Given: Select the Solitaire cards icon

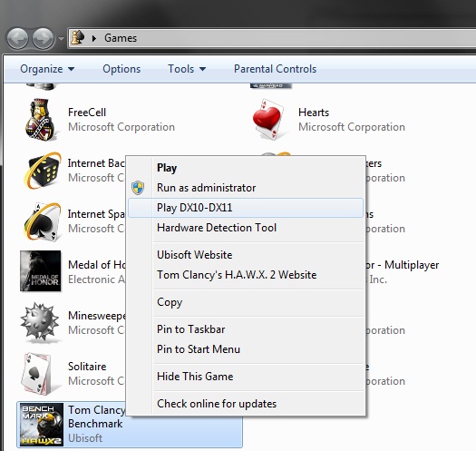Looking at the screenshot, I should click(37, 373).
